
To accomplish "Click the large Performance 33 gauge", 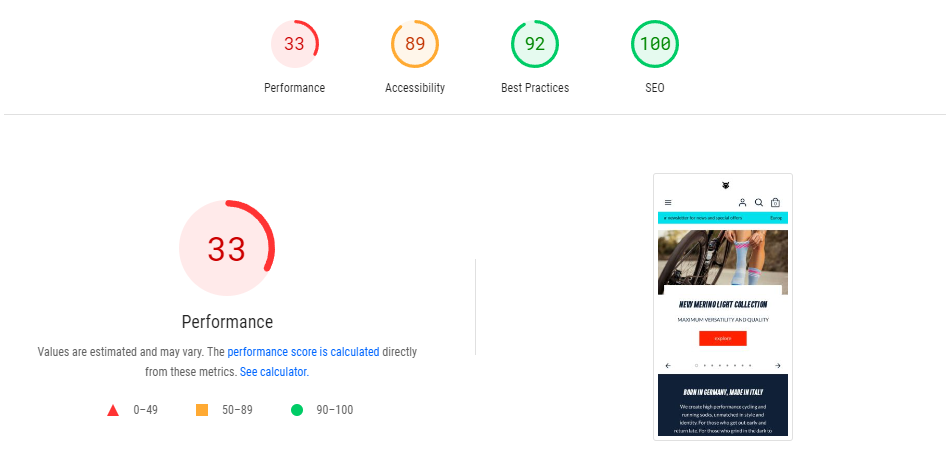I will (x=227, y=249).
